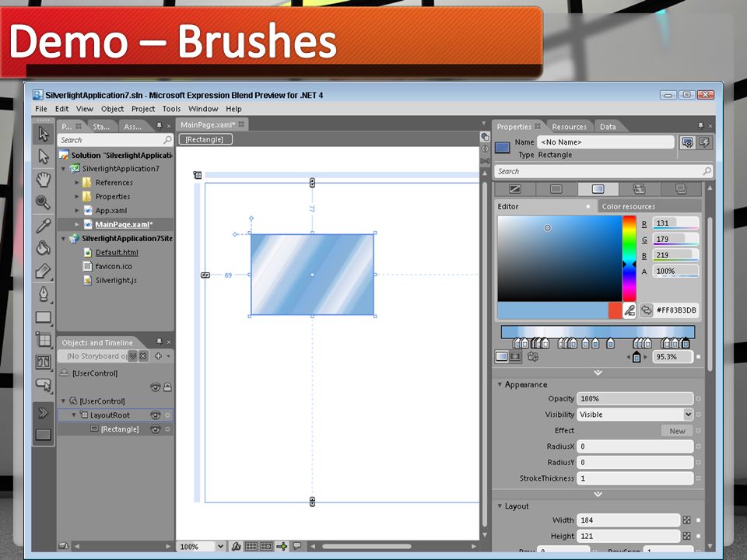Select the white arrow Direct Selection tool
Image resolution: width=747 pixels, height=560 pixels.
tap(44, 156)
